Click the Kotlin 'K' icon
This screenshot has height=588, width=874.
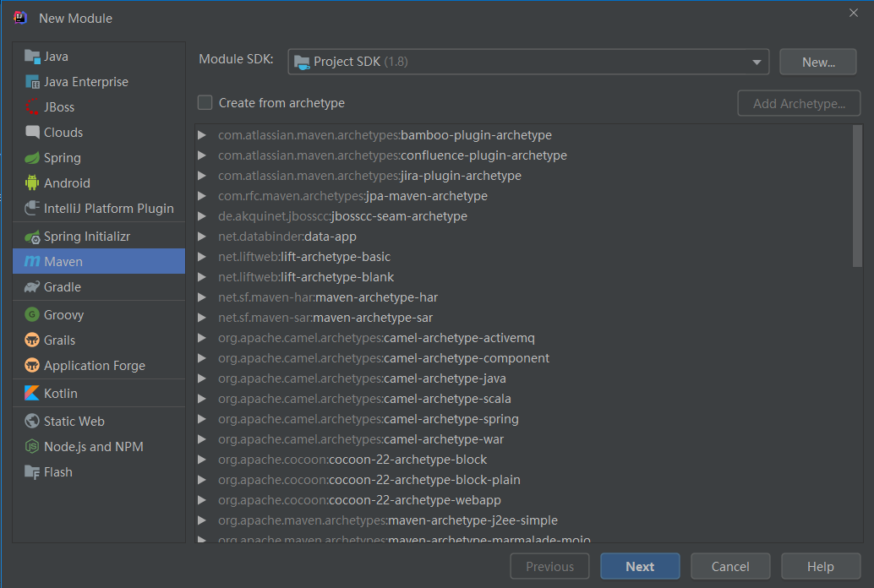(x=32, y=393)
